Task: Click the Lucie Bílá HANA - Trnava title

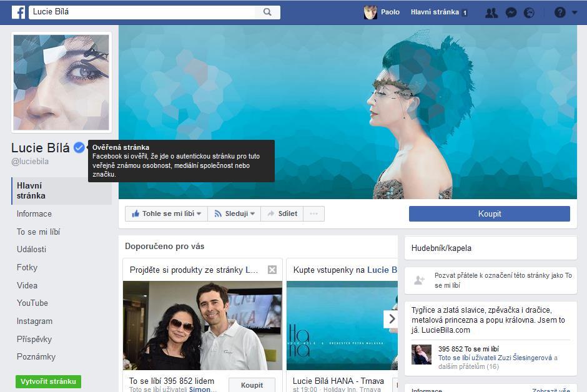Action: [338, 381]
